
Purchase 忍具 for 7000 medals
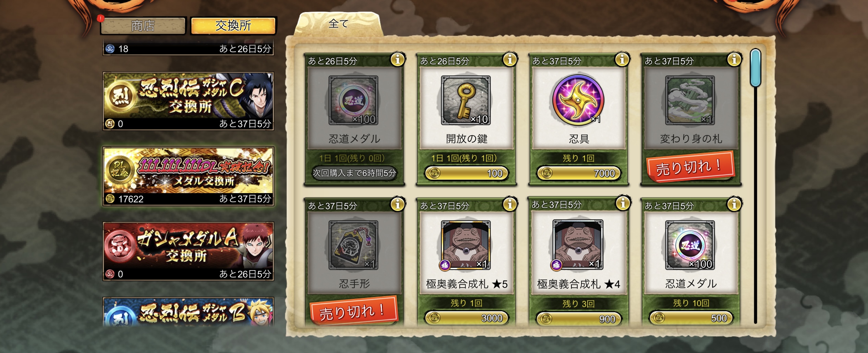(x=578, y=173)
